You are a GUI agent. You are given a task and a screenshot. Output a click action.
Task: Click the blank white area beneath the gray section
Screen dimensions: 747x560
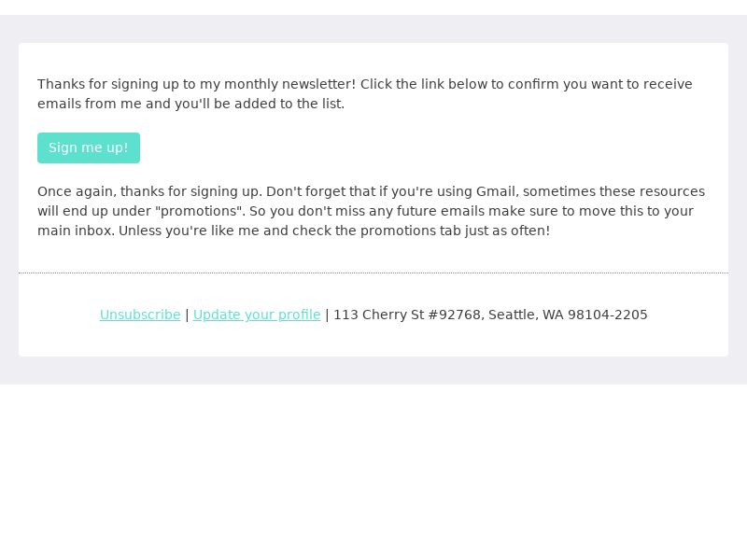pyautogui.click(x=373, y=471)
